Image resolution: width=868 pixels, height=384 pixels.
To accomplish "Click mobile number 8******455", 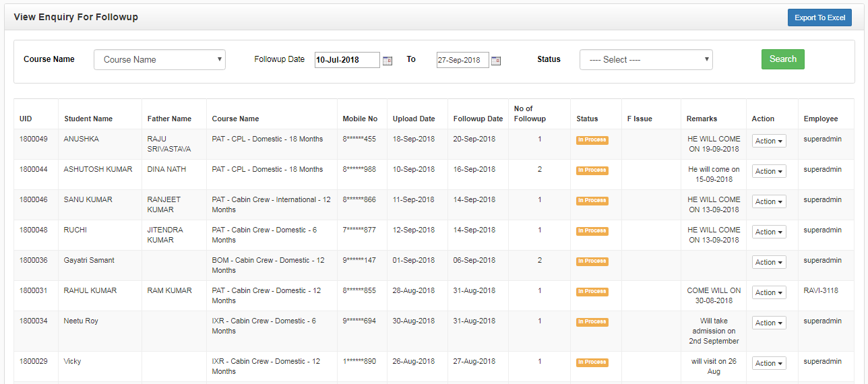I will tap(359, 139).
